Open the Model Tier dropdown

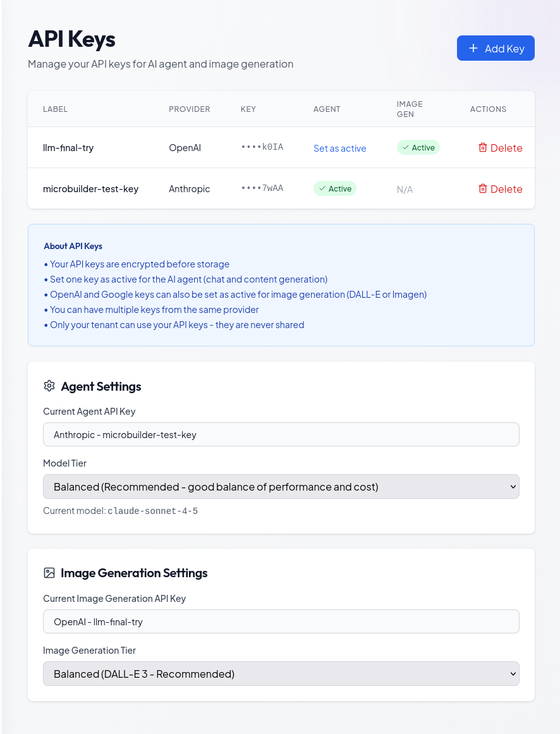click(x=281, y=486)
